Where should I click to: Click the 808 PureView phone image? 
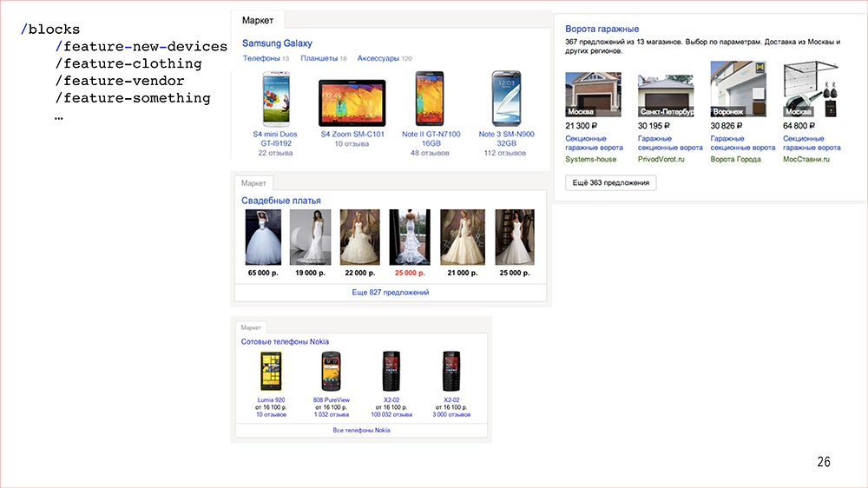tap(331, 372)
